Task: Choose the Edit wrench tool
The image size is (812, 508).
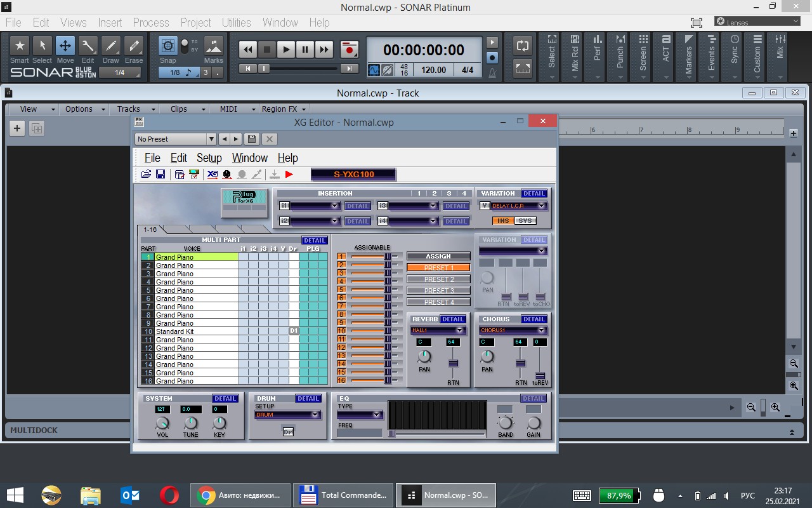Action: point(88,46)
